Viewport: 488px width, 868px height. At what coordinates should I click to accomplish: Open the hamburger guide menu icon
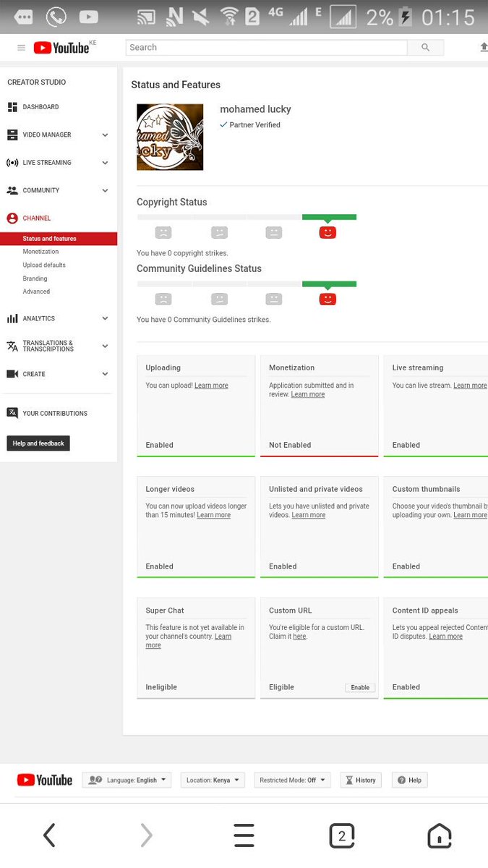[x=21, y=48]
